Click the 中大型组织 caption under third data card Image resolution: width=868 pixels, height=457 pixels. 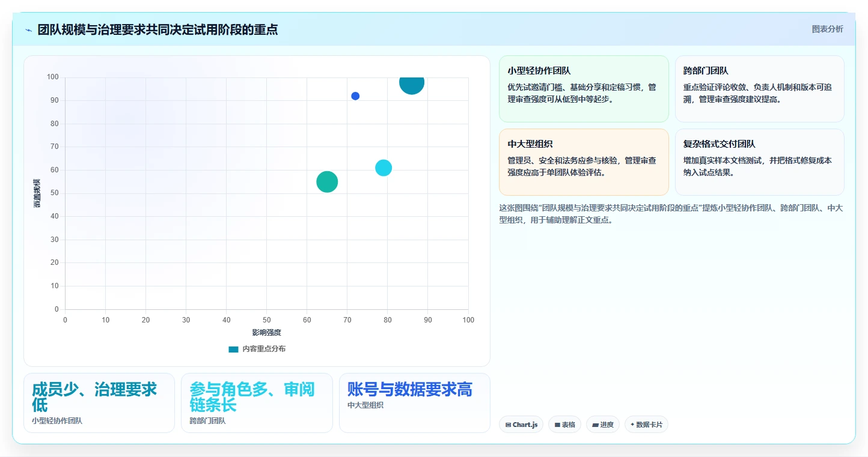365,405
